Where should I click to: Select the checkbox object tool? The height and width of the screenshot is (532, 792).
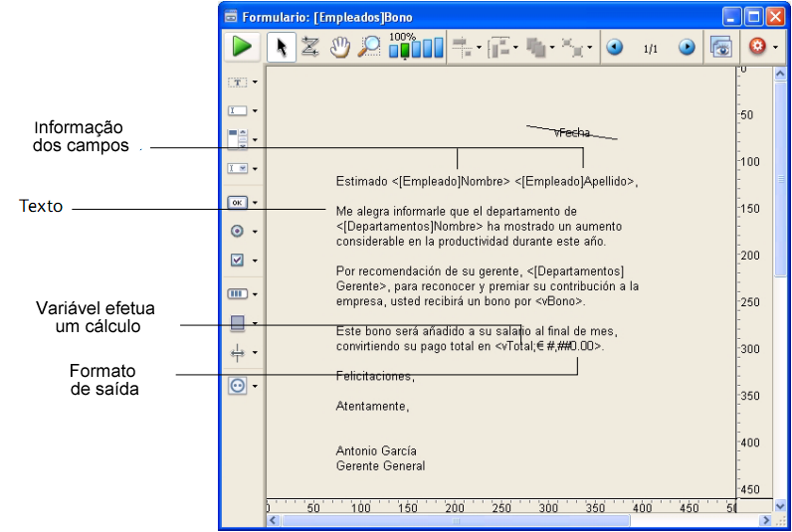tap(237, 260)
